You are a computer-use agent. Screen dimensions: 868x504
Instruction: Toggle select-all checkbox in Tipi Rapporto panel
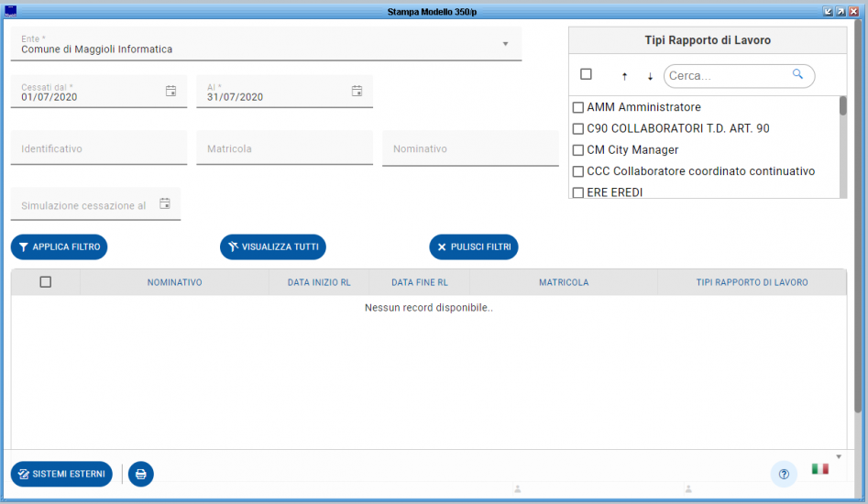click(587, 74)
